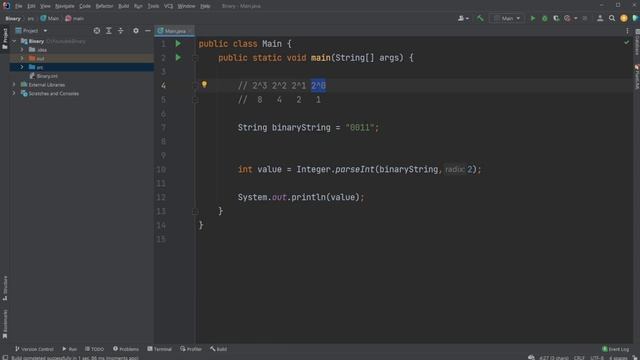The width and height of the screenshot is (640, 360).
Task: Click the "0011" string literal
Action: 360,127
